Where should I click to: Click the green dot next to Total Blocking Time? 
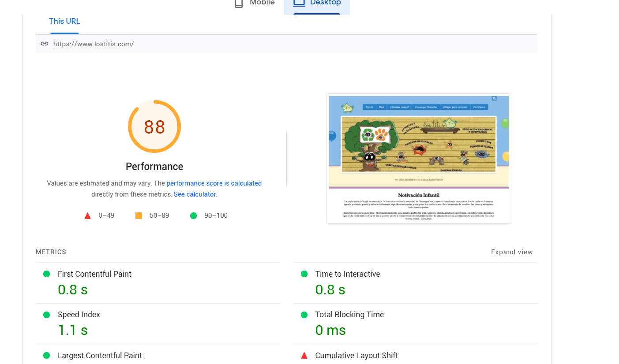(x=304, y=315)
